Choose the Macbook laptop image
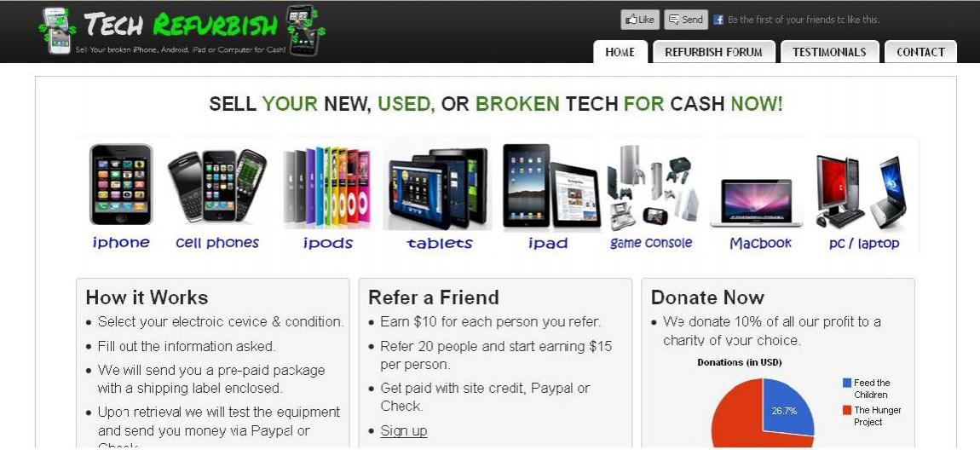The width and height of the screenshot is (980, 450). (x=756, y=203)
